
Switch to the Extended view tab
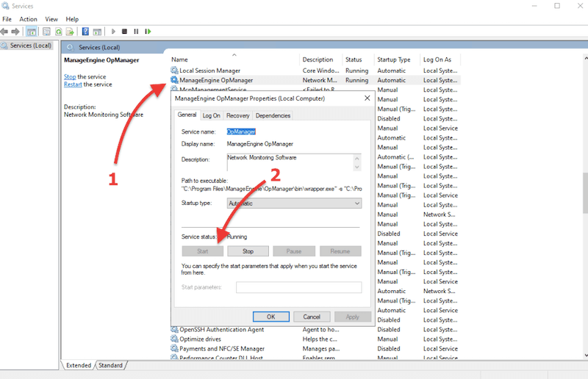[x=79, y=365]
